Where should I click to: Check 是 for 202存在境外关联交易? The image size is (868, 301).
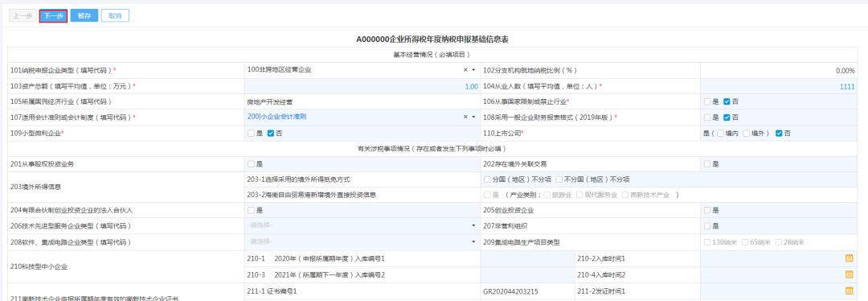[x=707, y=164]
